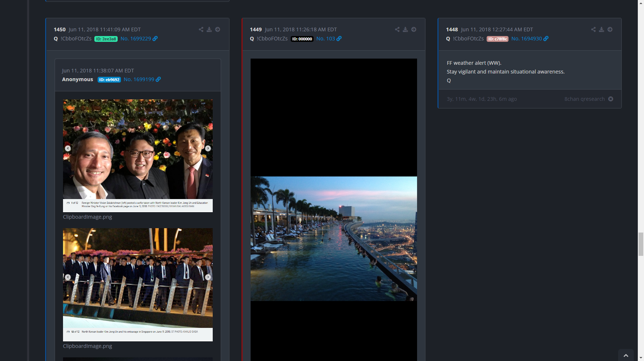Image resolution: width=644 pixels, height=361 pixels.
Task: Open link No. 1694930
Action: click(x=530, y=39)
